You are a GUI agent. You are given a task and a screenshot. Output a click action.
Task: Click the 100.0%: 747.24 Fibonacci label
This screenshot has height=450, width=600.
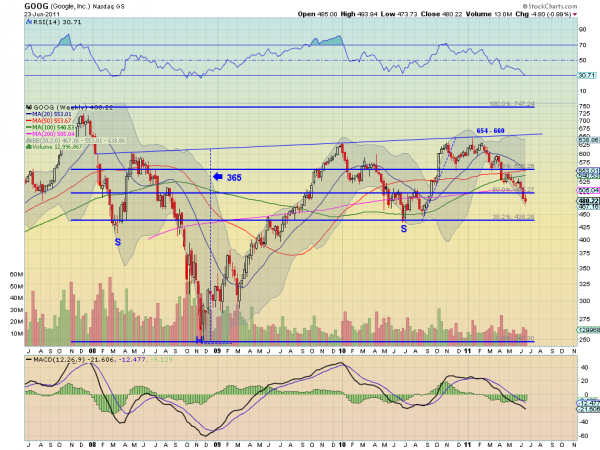tap(512, 104)
